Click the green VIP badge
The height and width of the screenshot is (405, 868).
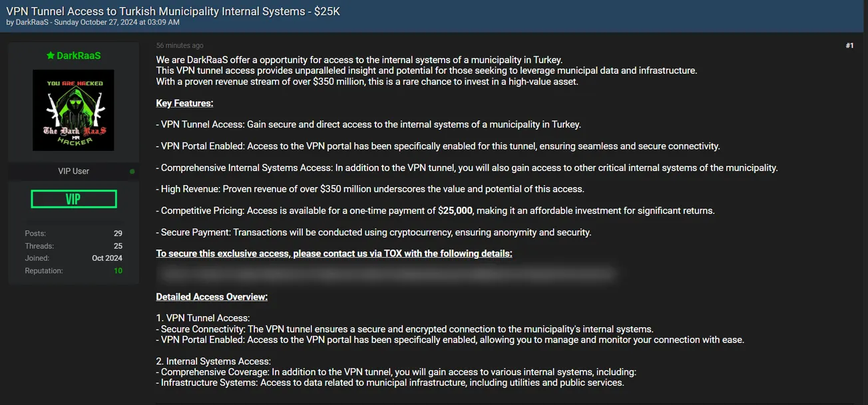73,199
